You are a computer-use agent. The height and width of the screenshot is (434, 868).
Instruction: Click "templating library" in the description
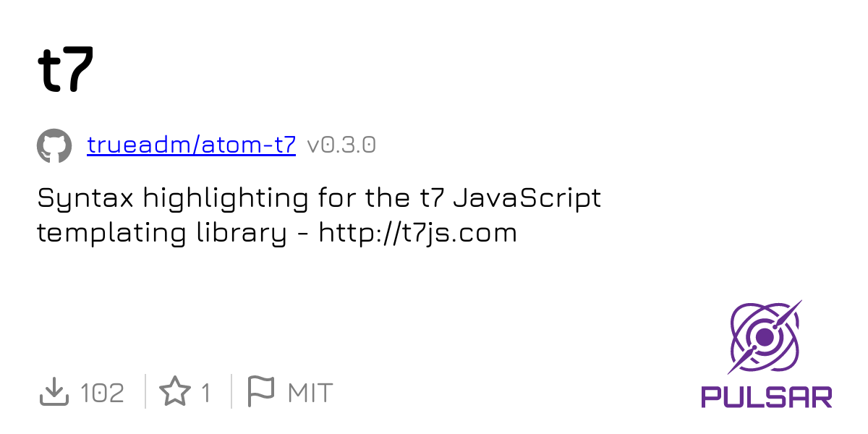(x=162, y=234)
